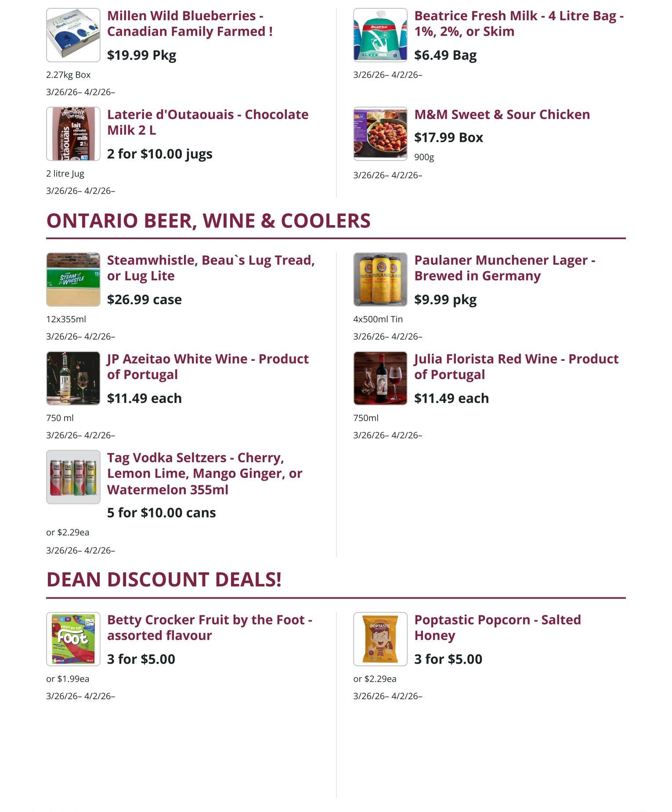Open the Beatrice Fresh Milk bag image
This screenshot has height=812, width=672.
[x=380, y=35]
